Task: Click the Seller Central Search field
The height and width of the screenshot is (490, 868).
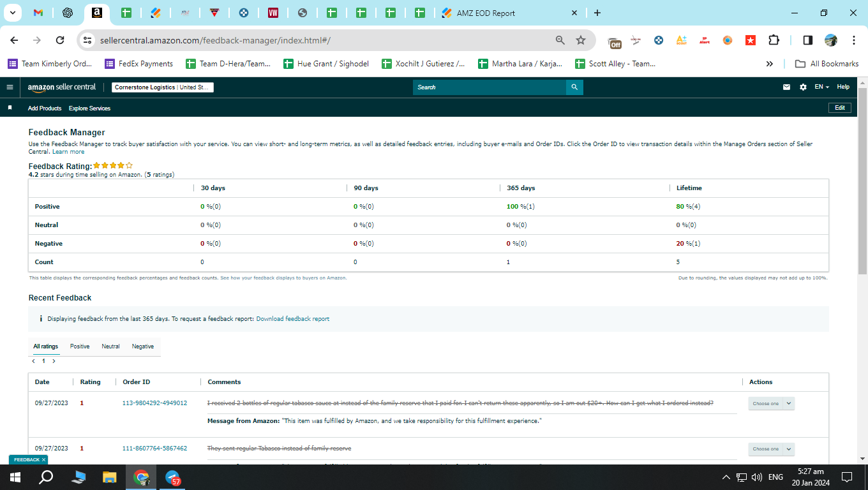Action: click(x=490, y=87)
